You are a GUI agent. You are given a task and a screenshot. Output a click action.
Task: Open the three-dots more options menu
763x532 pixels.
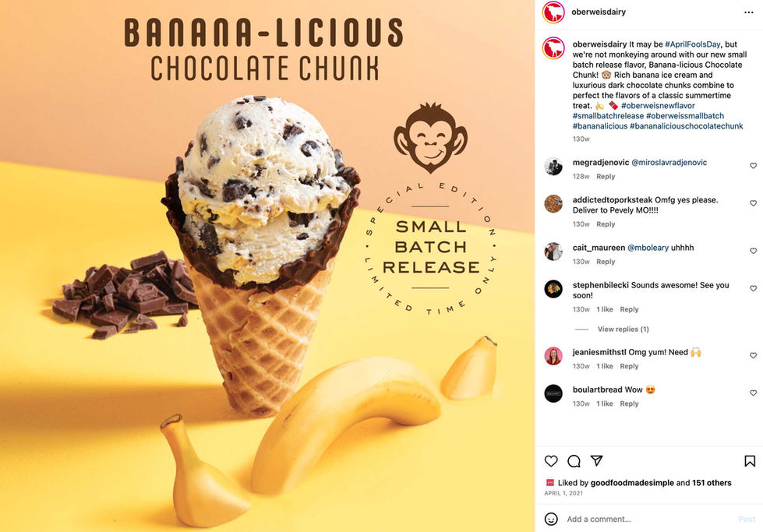749,12
